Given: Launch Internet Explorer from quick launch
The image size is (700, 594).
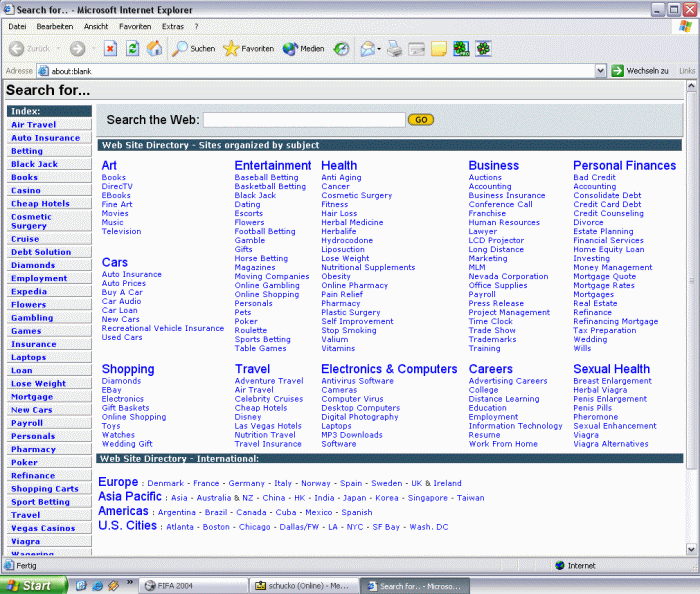Looking at the screenshot, I should pyautogui.click(x=97, y=586).
